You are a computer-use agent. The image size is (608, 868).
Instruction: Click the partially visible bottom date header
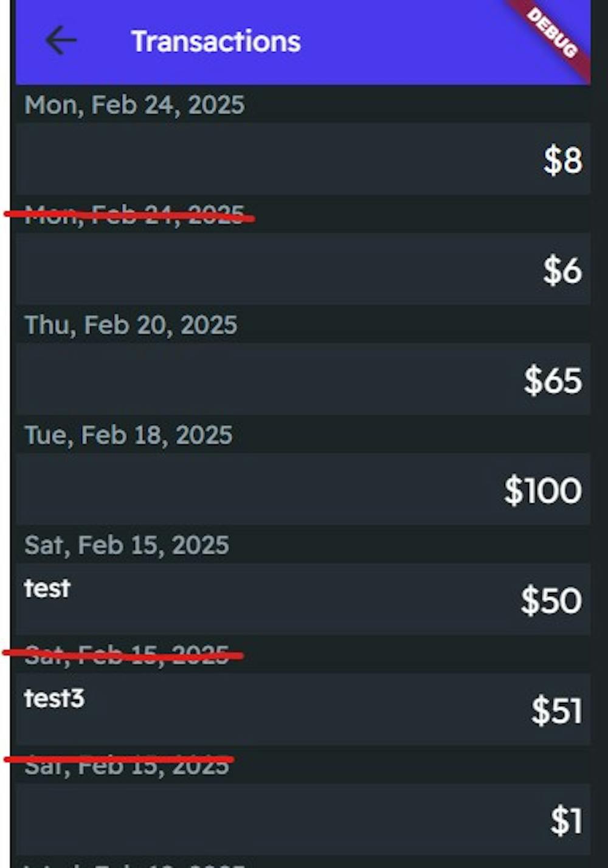tap(134, 863)
